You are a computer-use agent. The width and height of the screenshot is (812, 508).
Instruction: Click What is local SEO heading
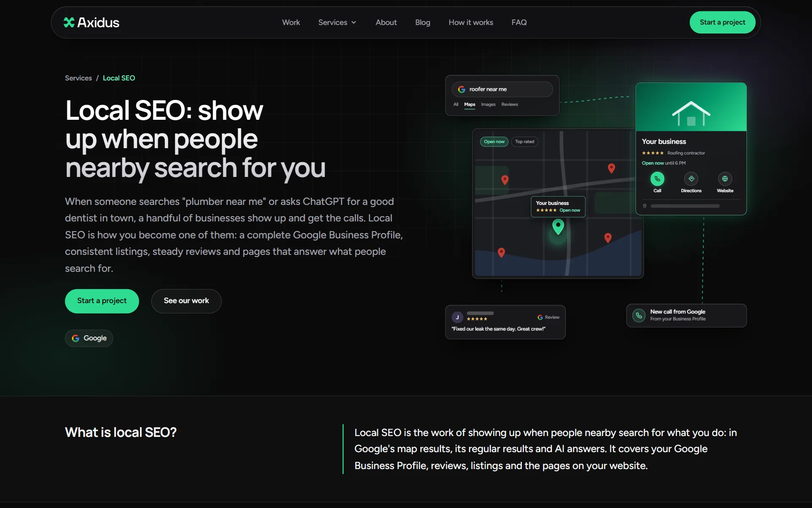click(121, 433)
